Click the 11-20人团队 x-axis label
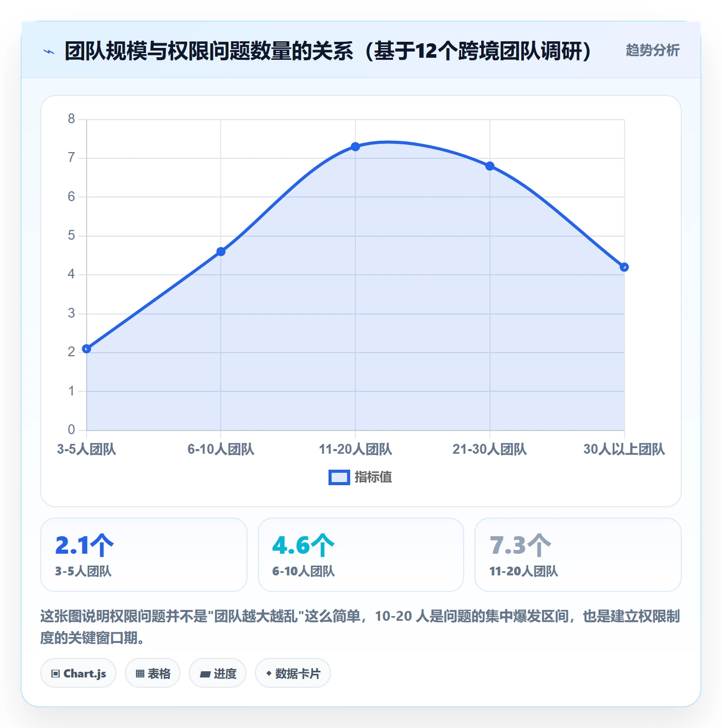This screenshot has width=722, height=728. coord(355,450)
